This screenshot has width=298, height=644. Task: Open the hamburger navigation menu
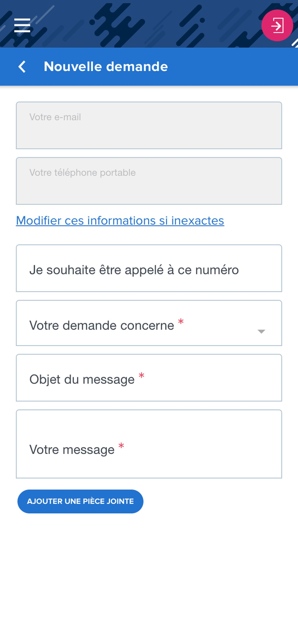pos(22,25)
